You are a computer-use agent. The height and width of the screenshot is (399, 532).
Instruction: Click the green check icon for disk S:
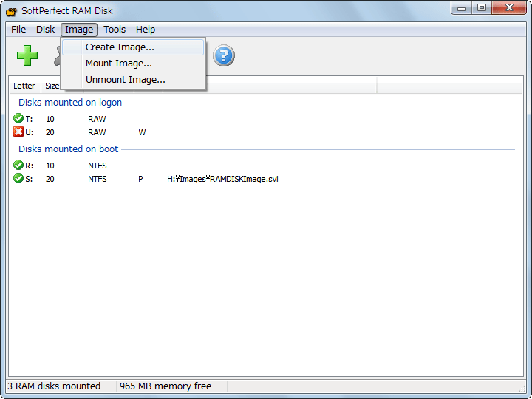(18, 178)
